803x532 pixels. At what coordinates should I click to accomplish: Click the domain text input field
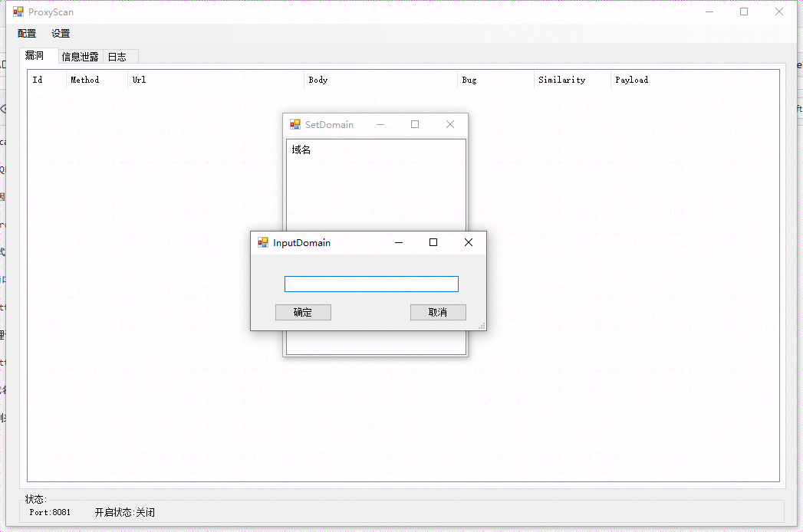(x=371, y=284)
